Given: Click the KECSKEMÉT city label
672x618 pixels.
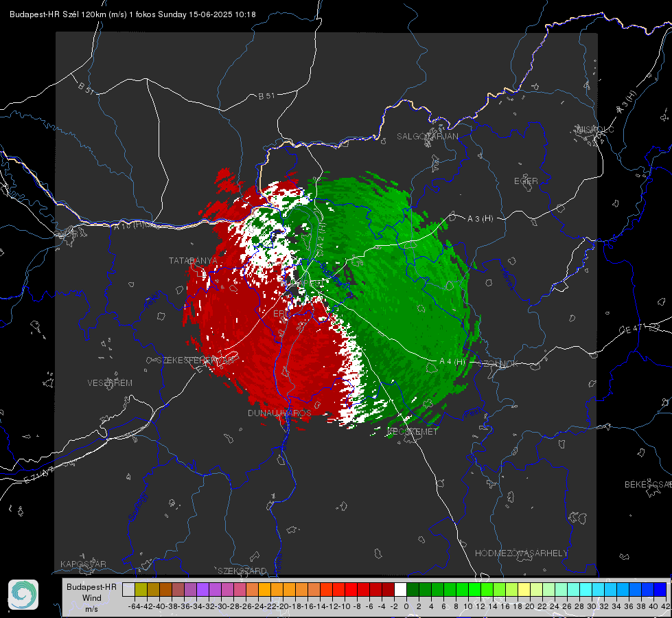Looking at the screenshot, I should click(413, 431).
